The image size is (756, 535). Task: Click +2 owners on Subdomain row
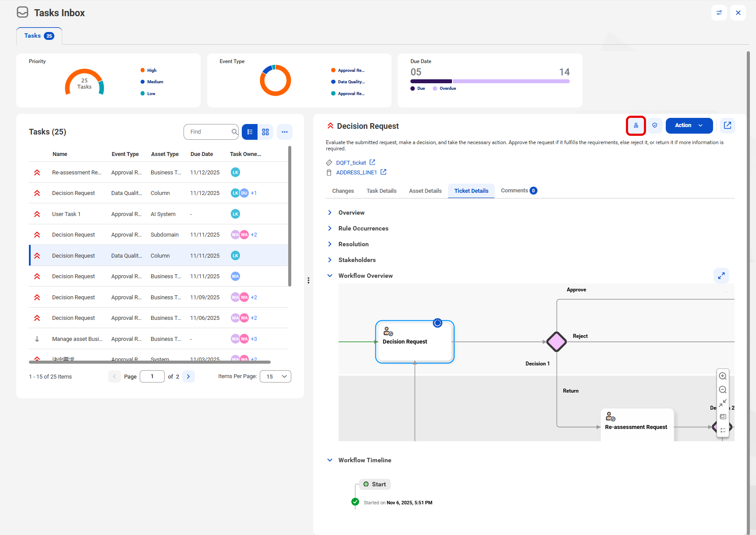pos(254,235)
